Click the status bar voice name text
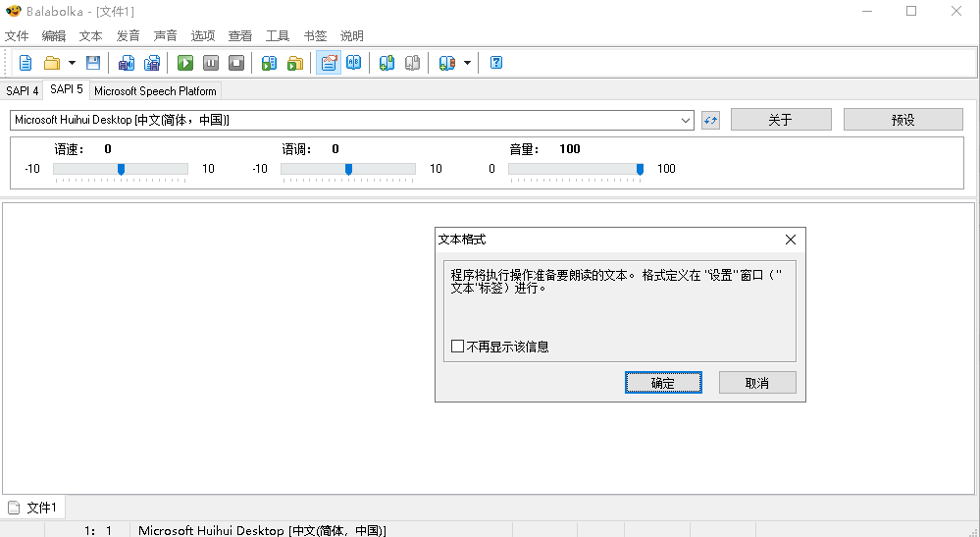Viewport: 980px width, 537px height. click(x=263, y=531)
